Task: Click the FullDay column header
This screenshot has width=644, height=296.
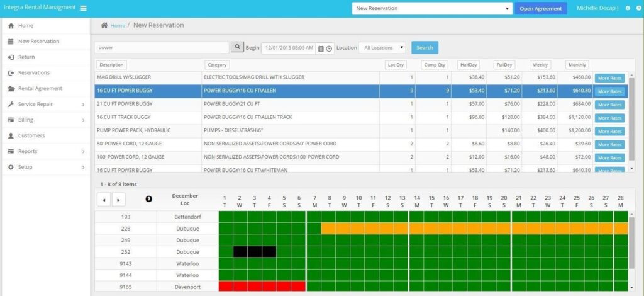Action: (504, 65)
